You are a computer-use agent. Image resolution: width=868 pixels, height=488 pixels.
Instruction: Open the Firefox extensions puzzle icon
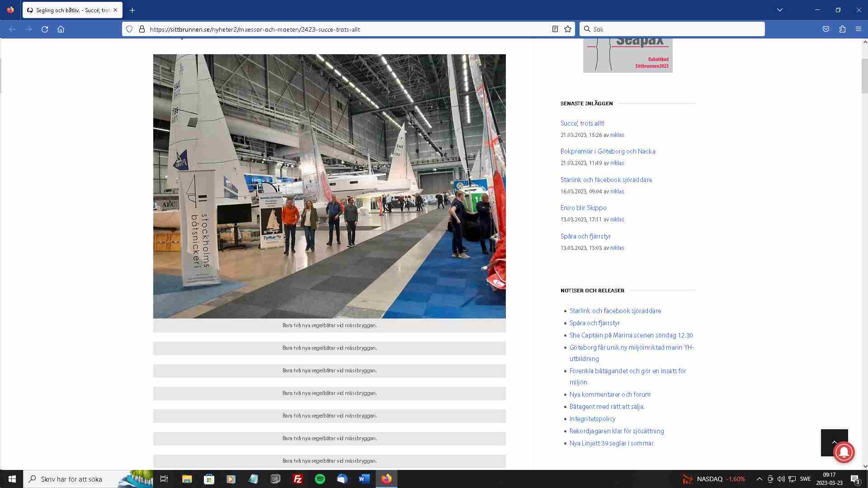(x=842, y=29)
